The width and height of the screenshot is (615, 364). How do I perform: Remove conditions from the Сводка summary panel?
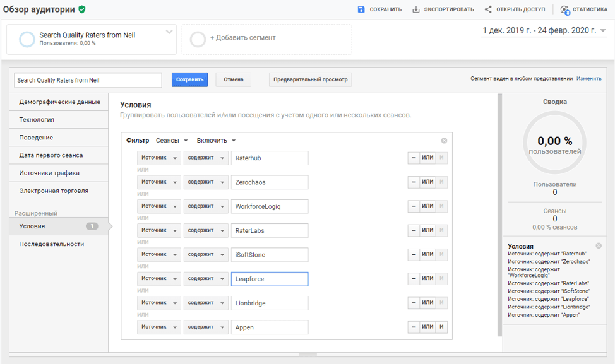[x=599, y=245]
